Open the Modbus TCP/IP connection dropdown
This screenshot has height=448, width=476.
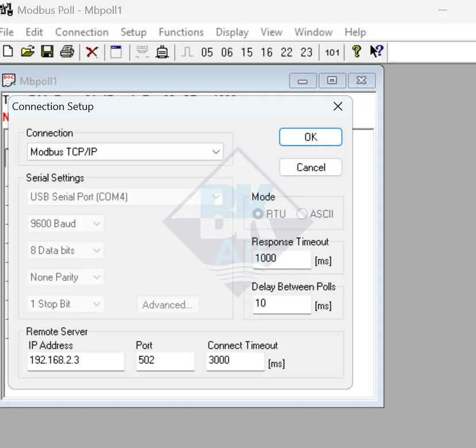[125, 151]
